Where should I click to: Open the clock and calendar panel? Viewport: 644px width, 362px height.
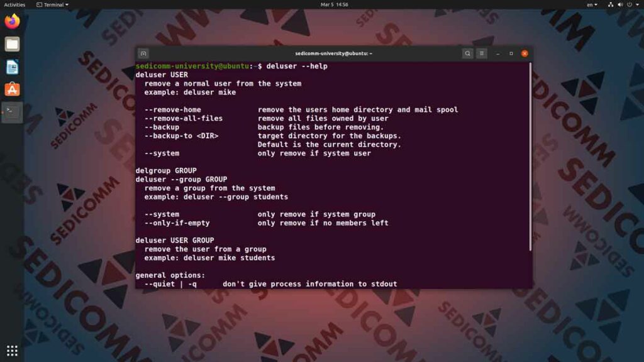click(x=334, y=4)
